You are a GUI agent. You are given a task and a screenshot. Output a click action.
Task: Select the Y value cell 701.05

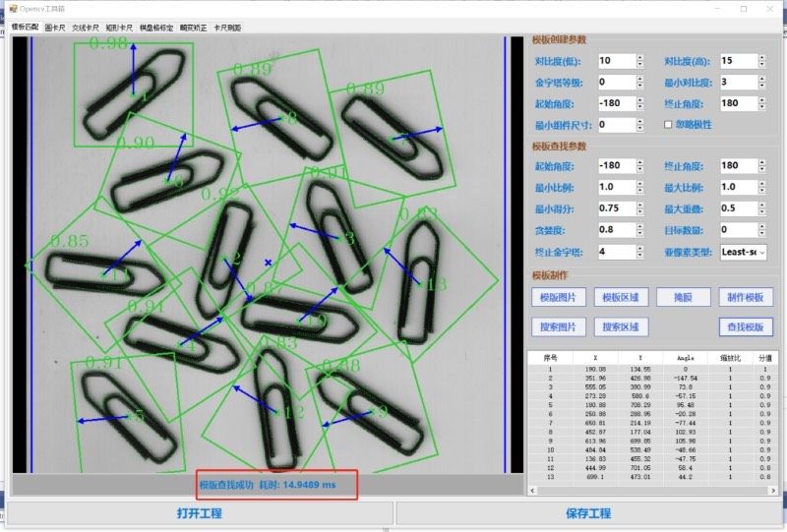[640, 468]
